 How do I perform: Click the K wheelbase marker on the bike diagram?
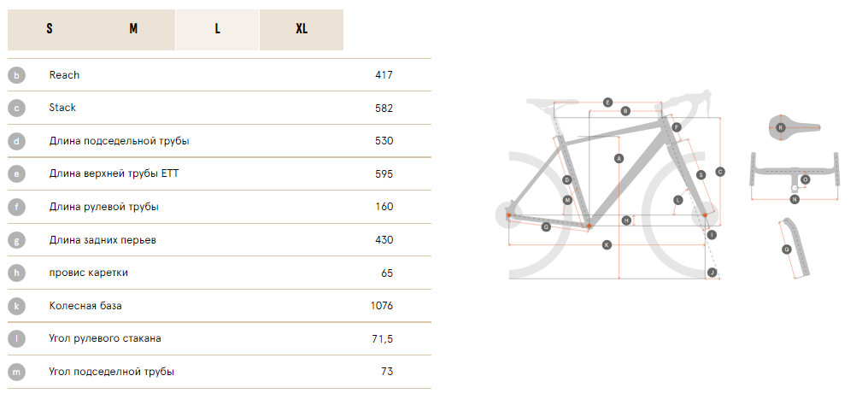pyautogui.click(x=607, y=244)
